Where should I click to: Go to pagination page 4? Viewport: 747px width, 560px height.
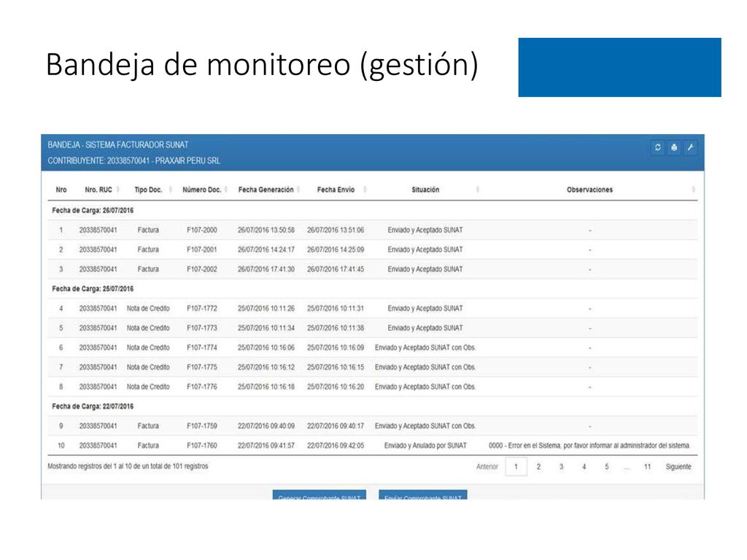[584, 467]
